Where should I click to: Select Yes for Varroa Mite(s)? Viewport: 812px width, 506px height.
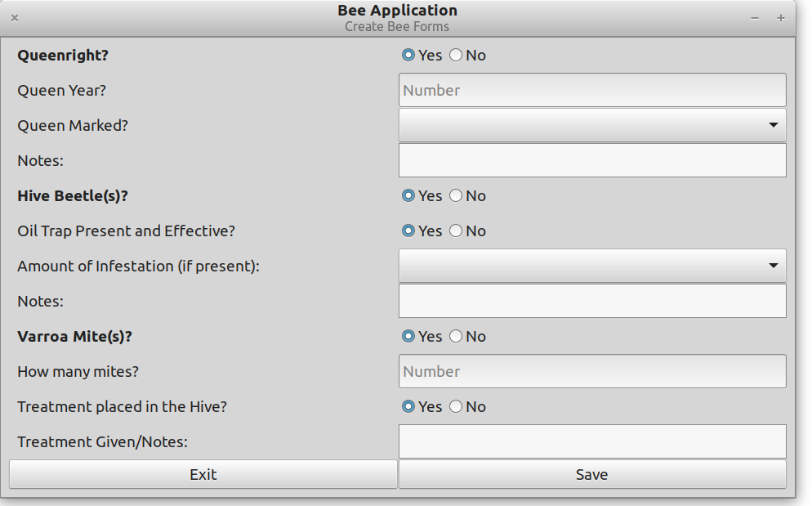point(408,336)
